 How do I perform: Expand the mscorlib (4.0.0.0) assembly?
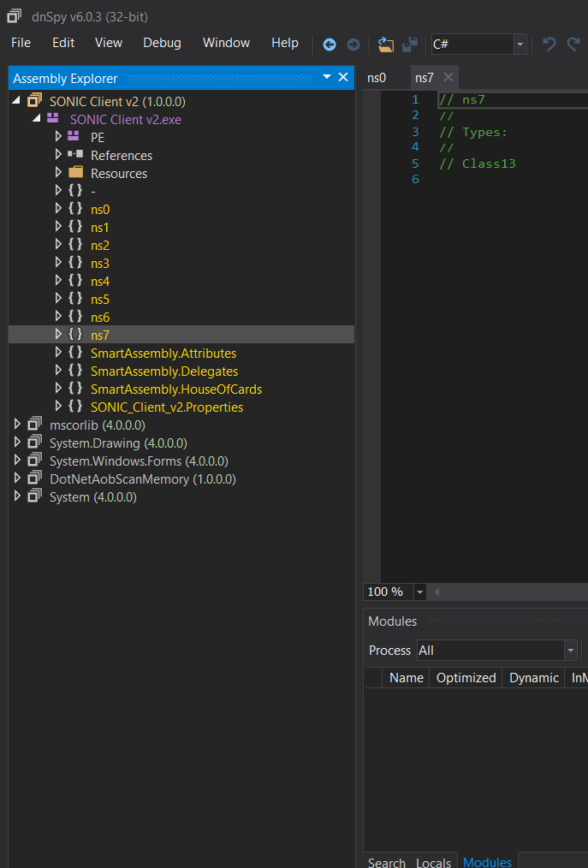pyautogui.click(x=17, y=424)
